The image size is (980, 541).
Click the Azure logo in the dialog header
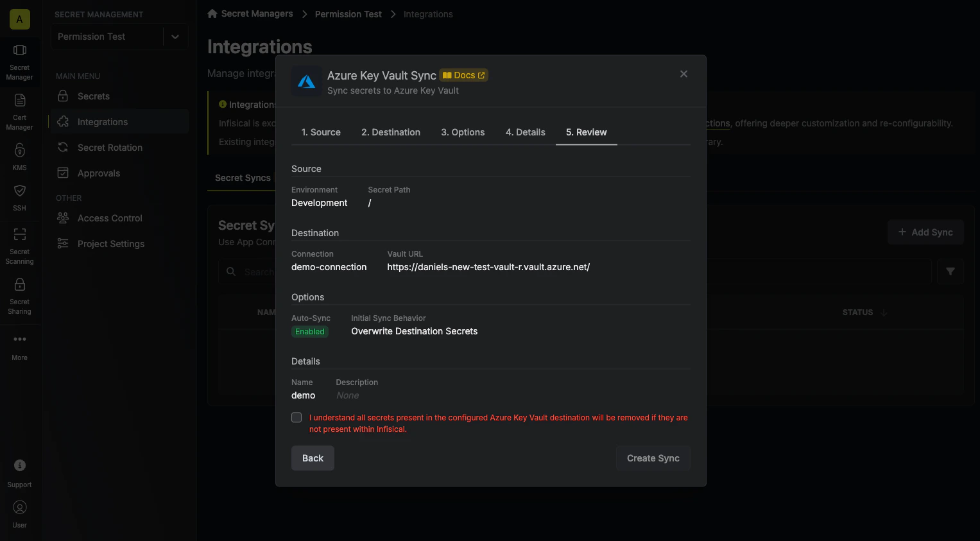click(x=307, y=82)
